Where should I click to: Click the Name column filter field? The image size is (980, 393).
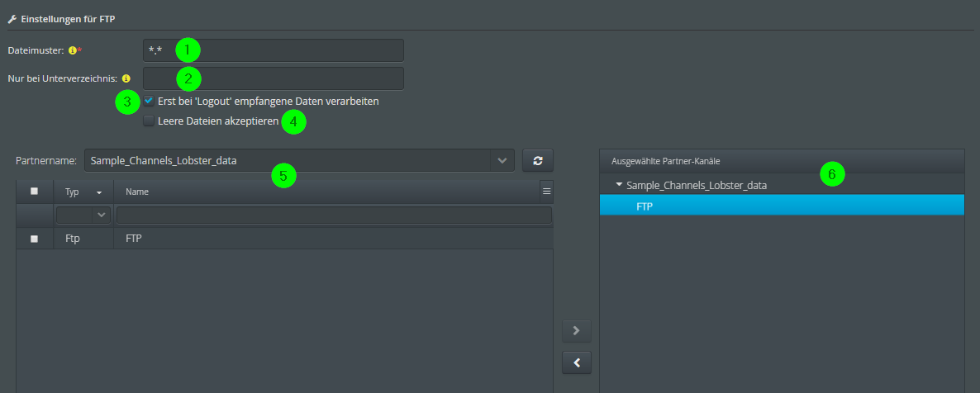tap(334, 215)
